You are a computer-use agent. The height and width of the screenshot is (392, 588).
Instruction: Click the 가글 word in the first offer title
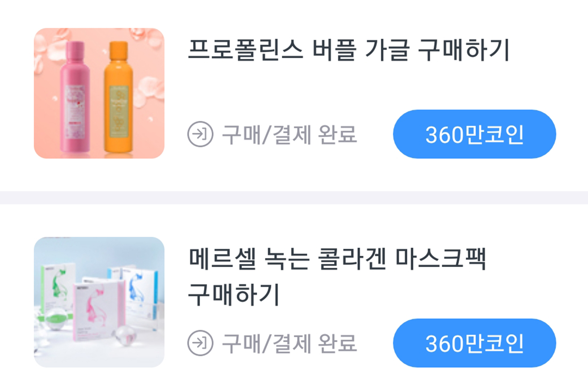pyautogui.click(x=387, y=50)
